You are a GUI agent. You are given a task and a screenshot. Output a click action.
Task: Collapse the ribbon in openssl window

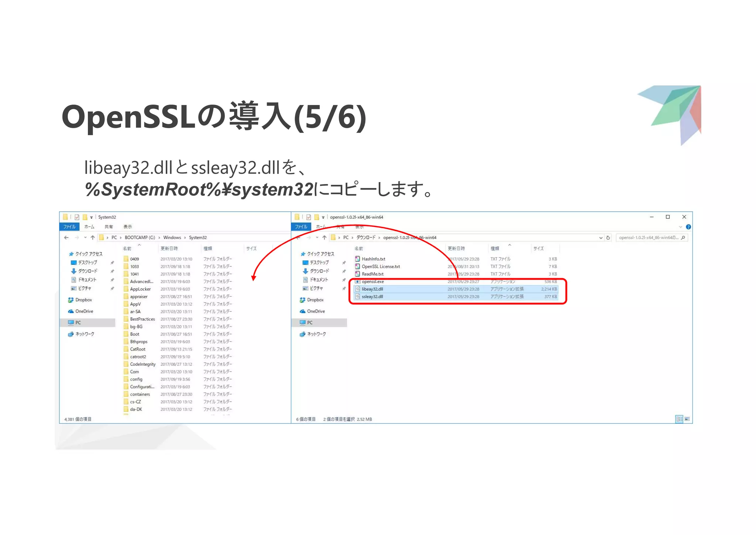(x=681, y=227)
